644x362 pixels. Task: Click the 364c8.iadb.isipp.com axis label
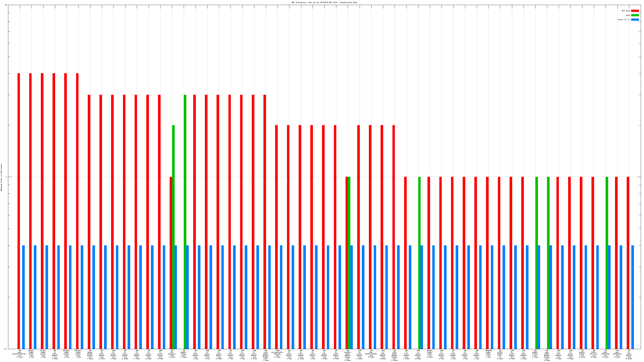(31, 354)
